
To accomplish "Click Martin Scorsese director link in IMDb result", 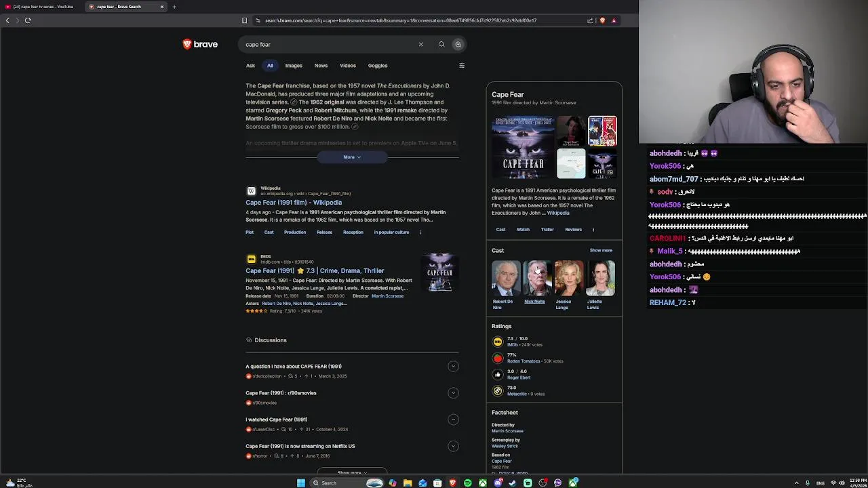I will click(387, 296).
